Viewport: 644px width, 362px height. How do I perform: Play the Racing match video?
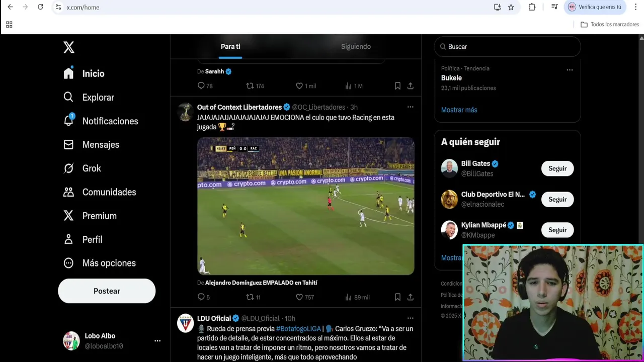point(306,206)
